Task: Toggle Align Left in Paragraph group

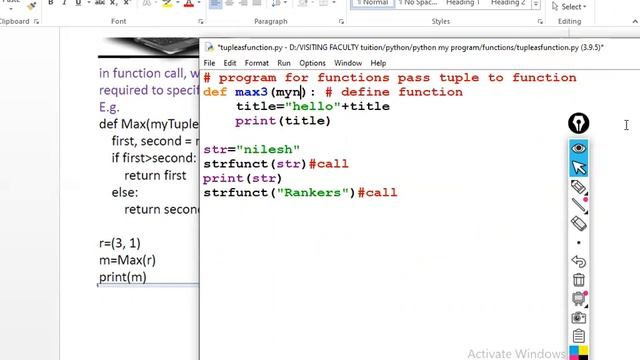Action: pos(216,3)
